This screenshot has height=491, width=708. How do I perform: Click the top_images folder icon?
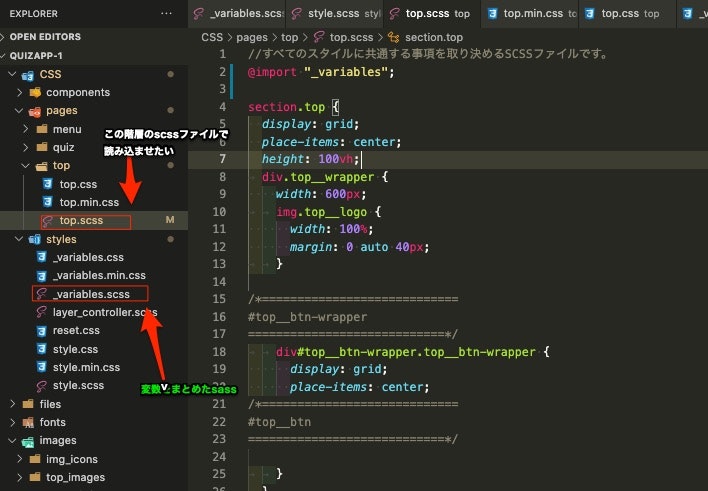tap(35, 477)
